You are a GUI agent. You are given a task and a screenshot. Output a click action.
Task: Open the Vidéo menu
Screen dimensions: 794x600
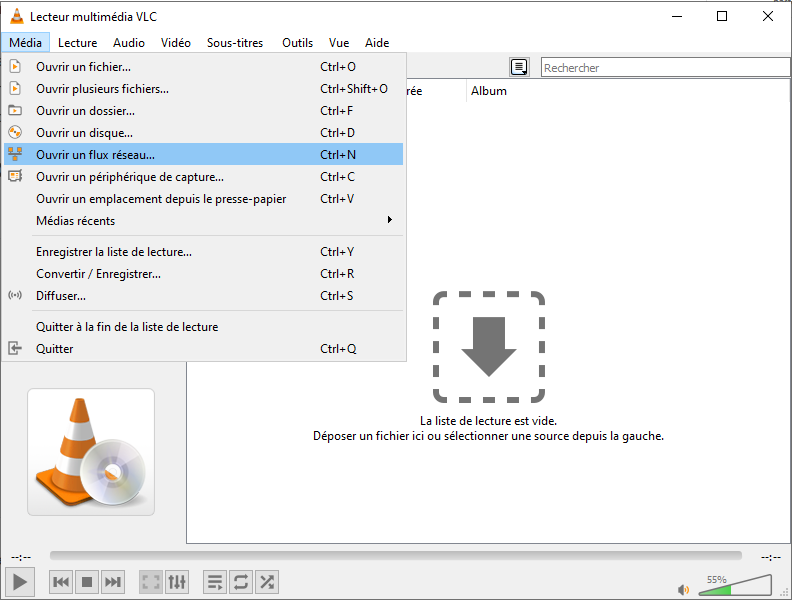click(x=176, y=43)
